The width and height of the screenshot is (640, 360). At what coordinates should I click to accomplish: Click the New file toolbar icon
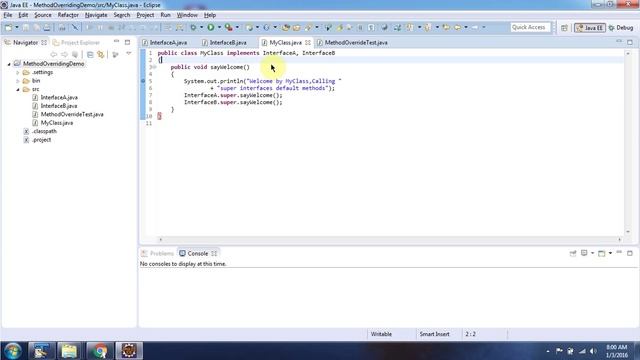(x=8, y=27)
